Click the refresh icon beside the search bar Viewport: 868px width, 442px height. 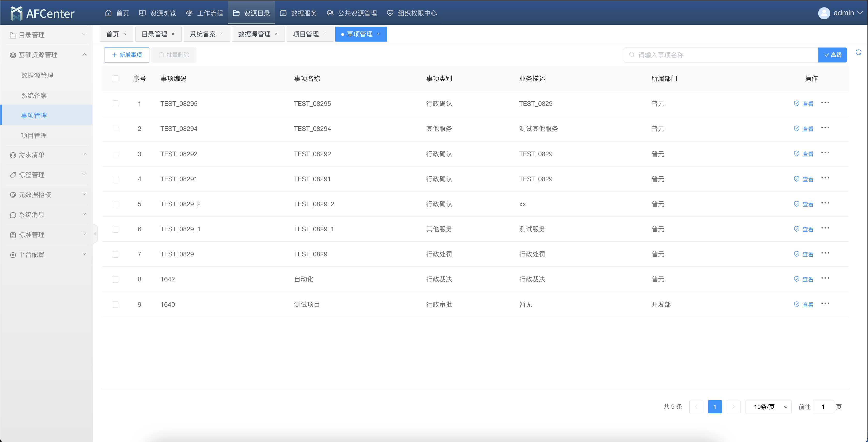coord(858,52)
